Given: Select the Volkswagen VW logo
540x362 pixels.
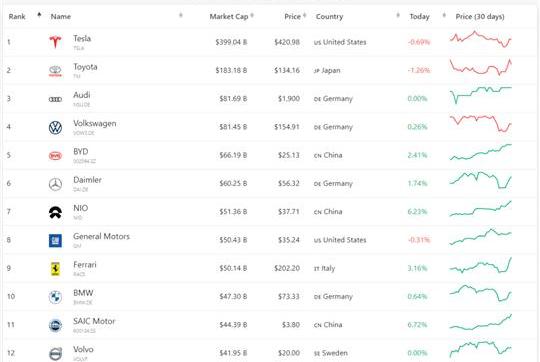Looking at the screenshot, I should click(x=55, y=127).
